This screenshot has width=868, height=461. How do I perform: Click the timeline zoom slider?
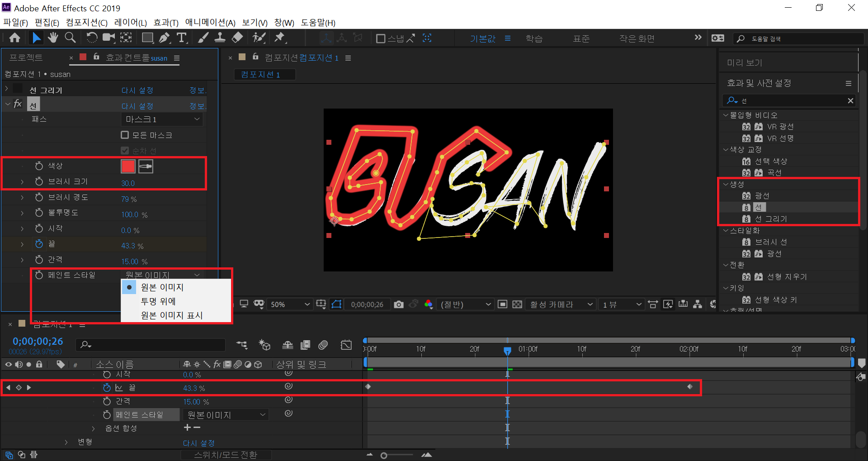pyautogui.click(x=384, y=455)
